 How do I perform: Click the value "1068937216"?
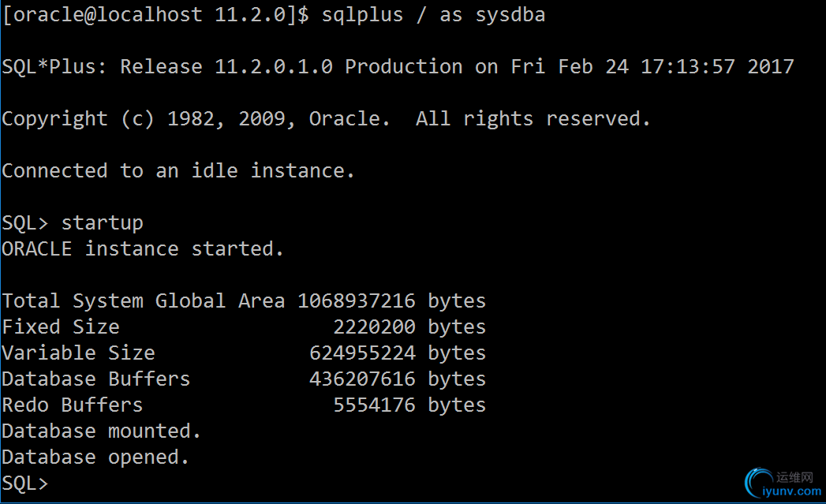click(x=357, y=301)
